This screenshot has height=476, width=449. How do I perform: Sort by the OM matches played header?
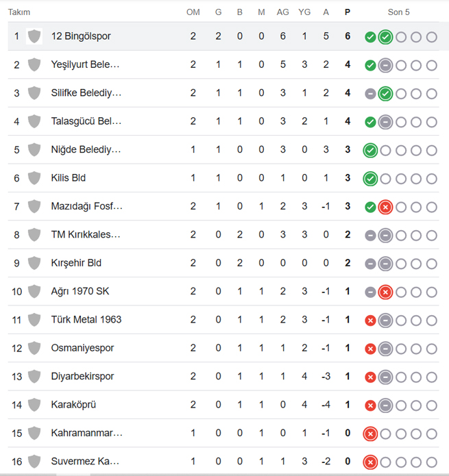pos(193,12)
